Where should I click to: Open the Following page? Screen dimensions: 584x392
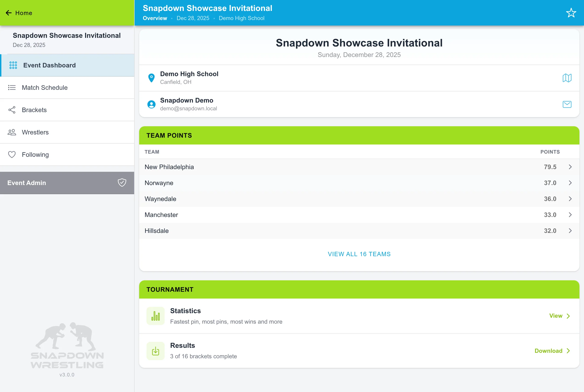point(67,155)
